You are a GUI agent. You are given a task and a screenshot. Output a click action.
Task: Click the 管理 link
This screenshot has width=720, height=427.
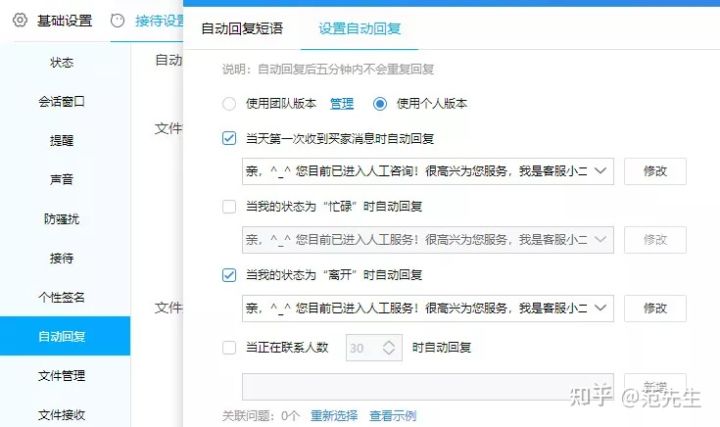coord(342,104)
